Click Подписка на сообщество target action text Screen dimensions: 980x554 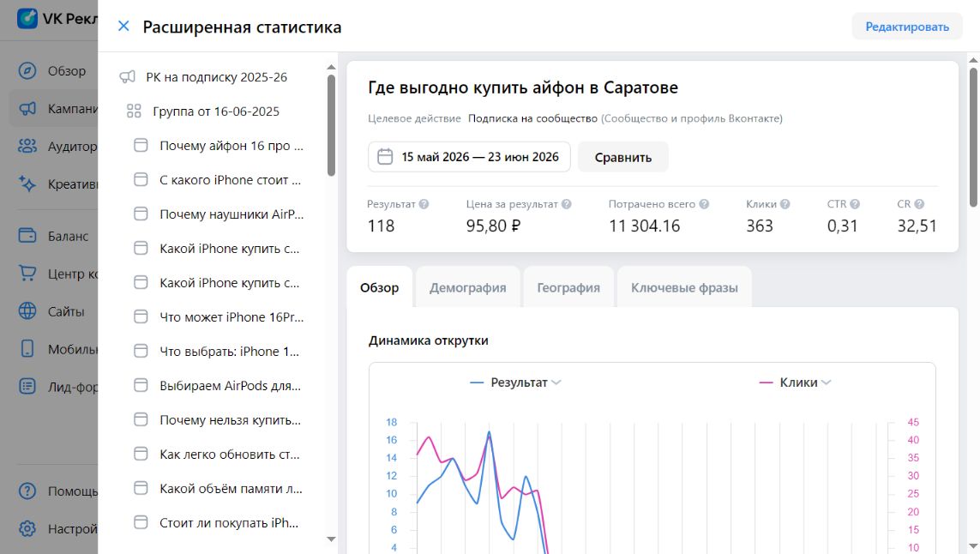(x=532, y=118)
